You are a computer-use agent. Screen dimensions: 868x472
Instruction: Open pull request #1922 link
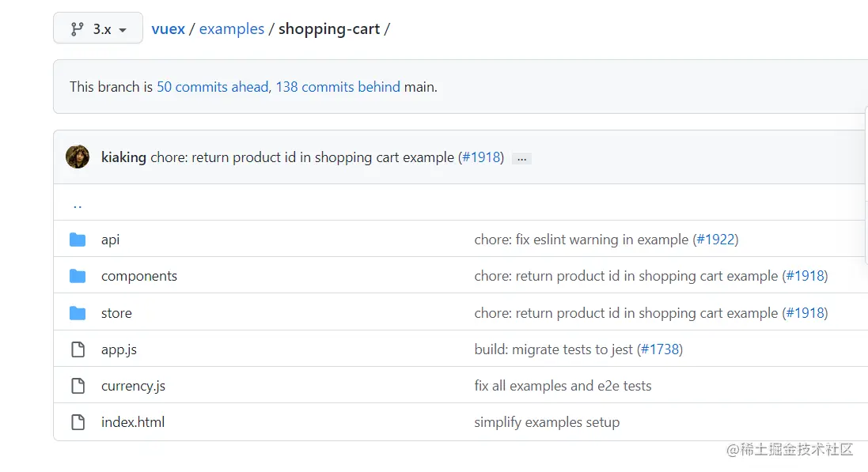tap(716, 240)
